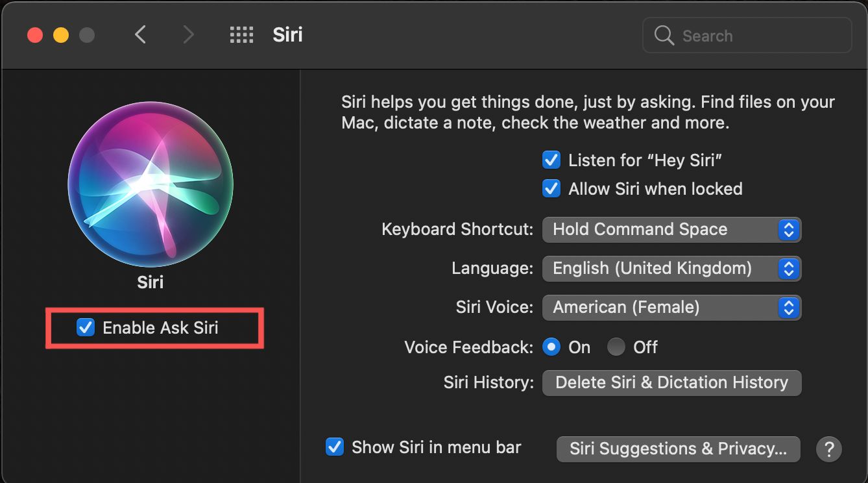
Task: Open the Siri Voice dropdown
Action: pyautogui.click(x=671, y=307)
